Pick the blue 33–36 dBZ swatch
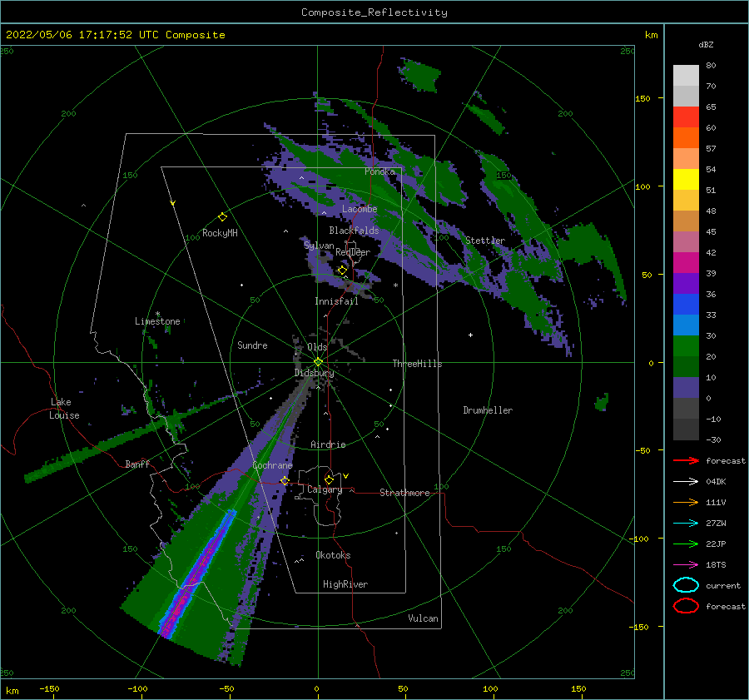Screen dimensions: 749x700 [x=686, y=304]
